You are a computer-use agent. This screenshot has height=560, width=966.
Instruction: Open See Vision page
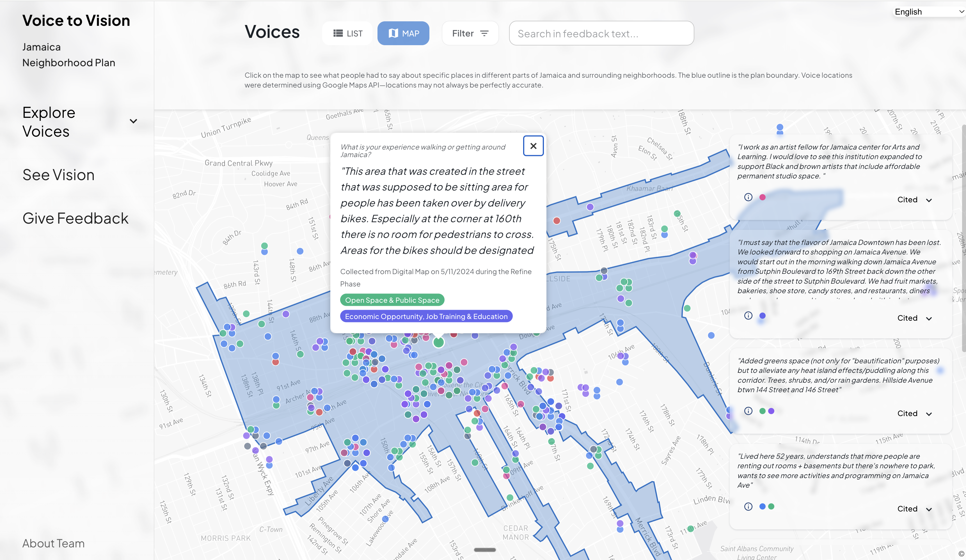pos(58,175)
